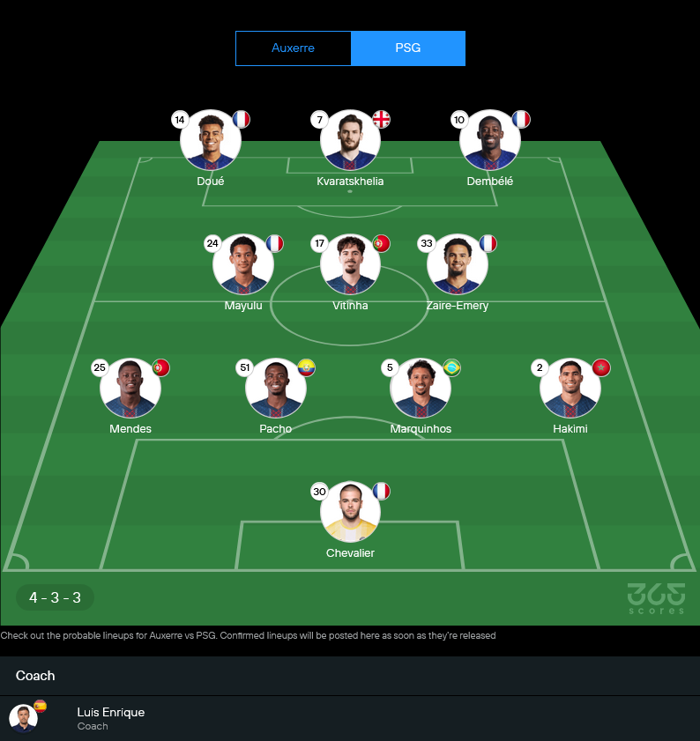700x741 pixels.
Task: Select Marquinhos' player photo
Action: pyautogui.click(x=421, y=389)
